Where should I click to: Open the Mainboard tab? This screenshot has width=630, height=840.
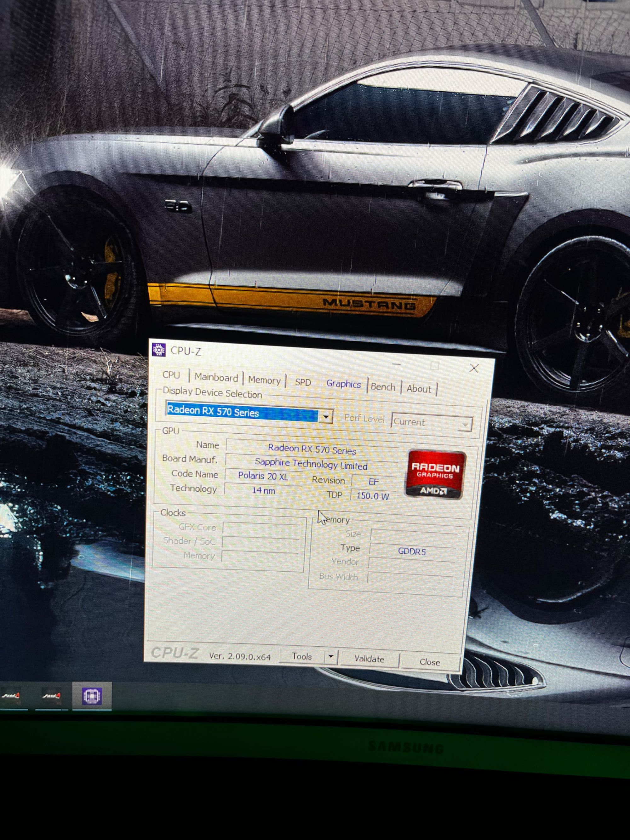pos(216,377)
